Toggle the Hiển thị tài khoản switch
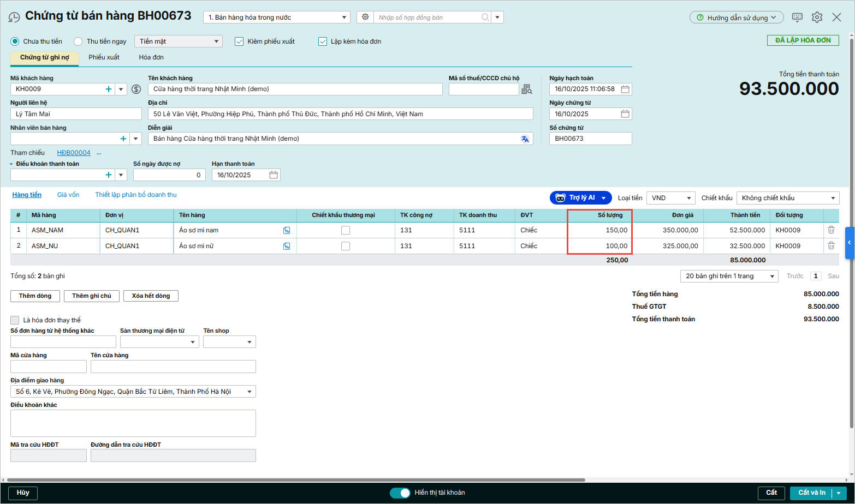The image size is (855, 504). tap(400, 493)
